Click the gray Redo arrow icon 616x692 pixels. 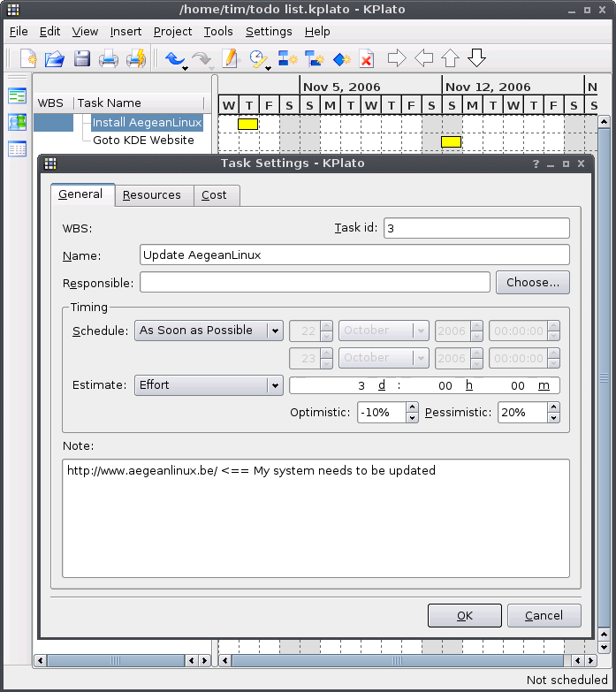(202, 57)
